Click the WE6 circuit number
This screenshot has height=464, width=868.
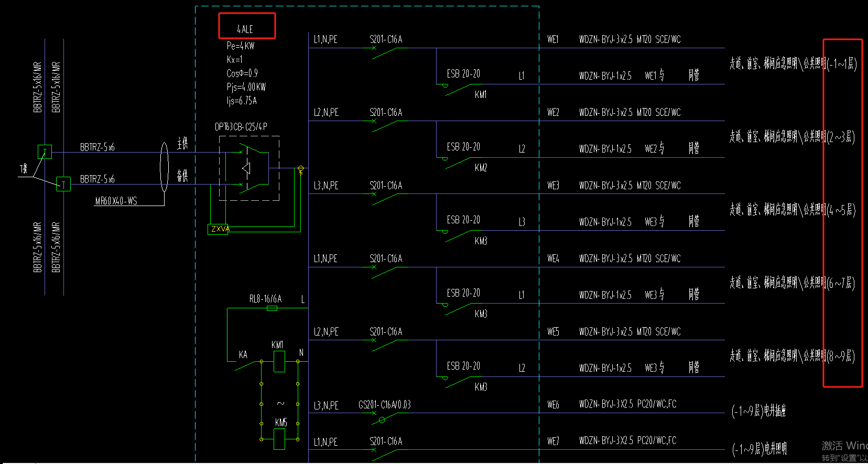coord(553,405)
